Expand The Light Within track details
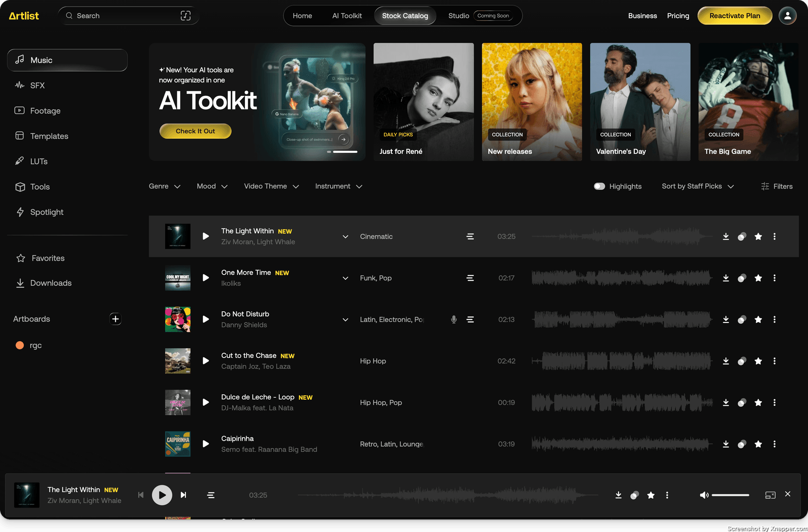The width and height of the screenshot is (808, 532). tap(345, 236)
